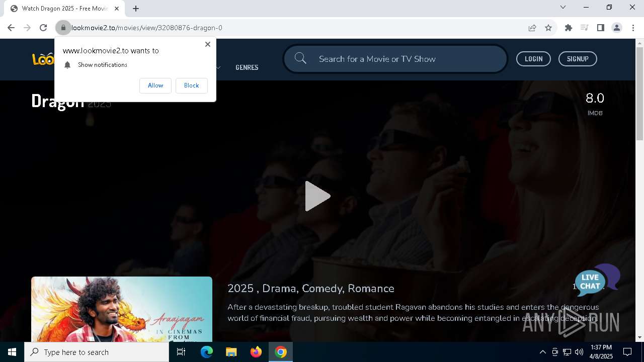Bookmark this page with star
644x362 pixels.
pos(548,28)
